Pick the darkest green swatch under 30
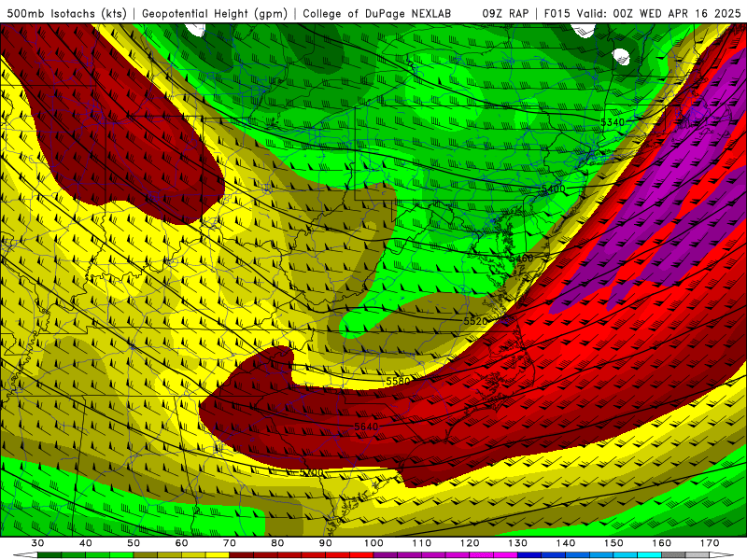The width and height of the screenshot is (747, 560). tap(49, 555)
